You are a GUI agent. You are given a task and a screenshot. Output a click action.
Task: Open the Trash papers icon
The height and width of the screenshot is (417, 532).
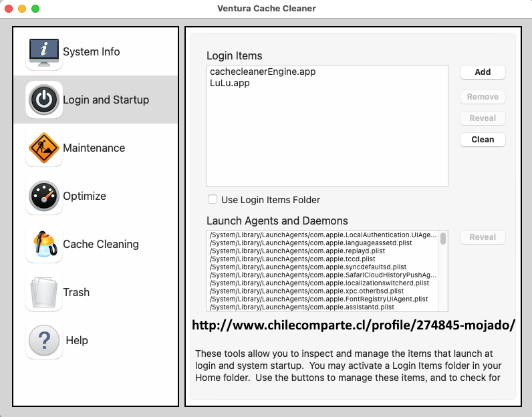44,293
